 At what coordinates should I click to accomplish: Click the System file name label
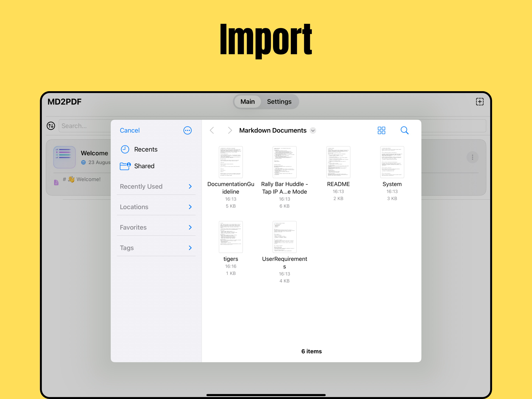(392, 184)
